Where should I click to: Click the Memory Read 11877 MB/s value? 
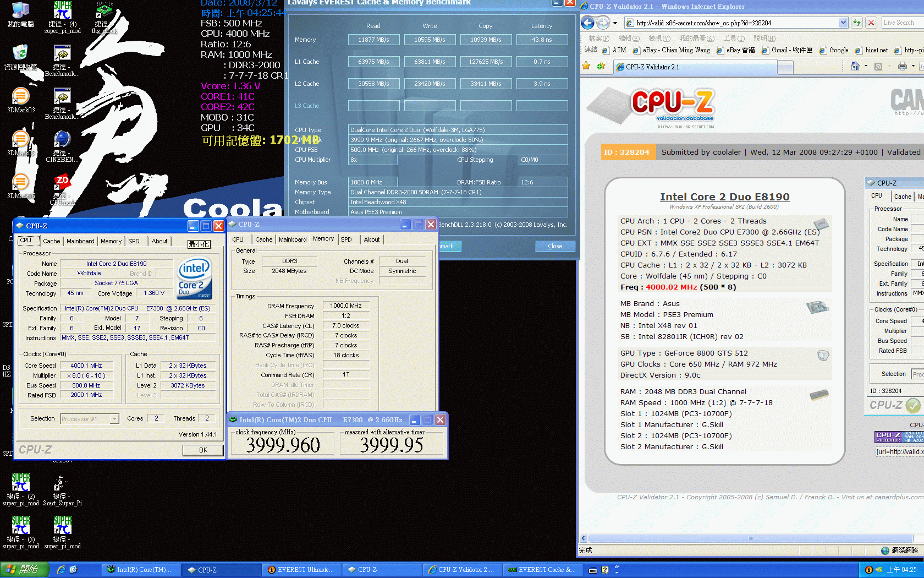tap(374, 40)
